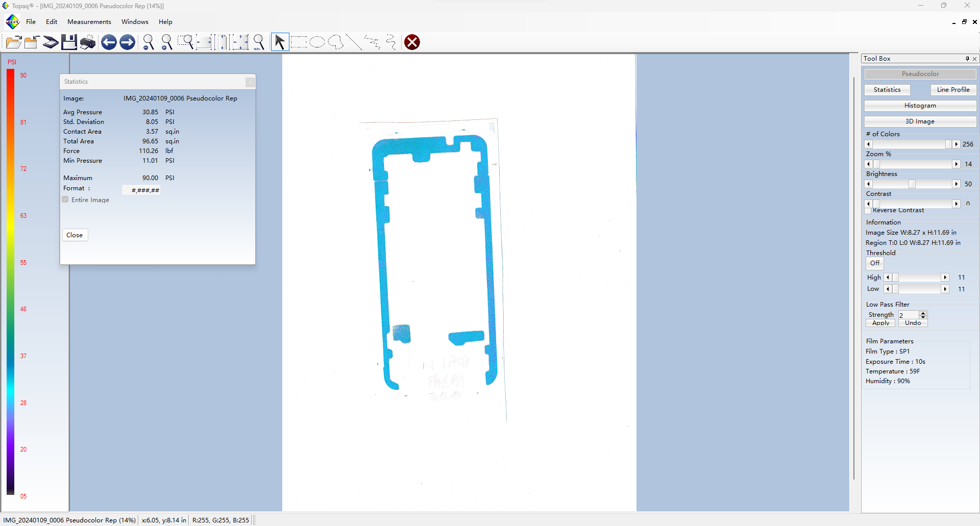
Task: Select the rectangle region tool
Action: tap(299, 42)
